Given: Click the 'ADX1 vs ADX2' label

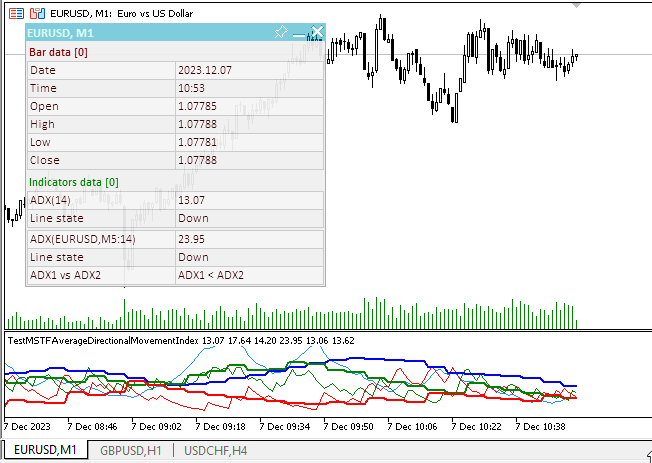Looking at the screenshot, I should pos(65,275).
